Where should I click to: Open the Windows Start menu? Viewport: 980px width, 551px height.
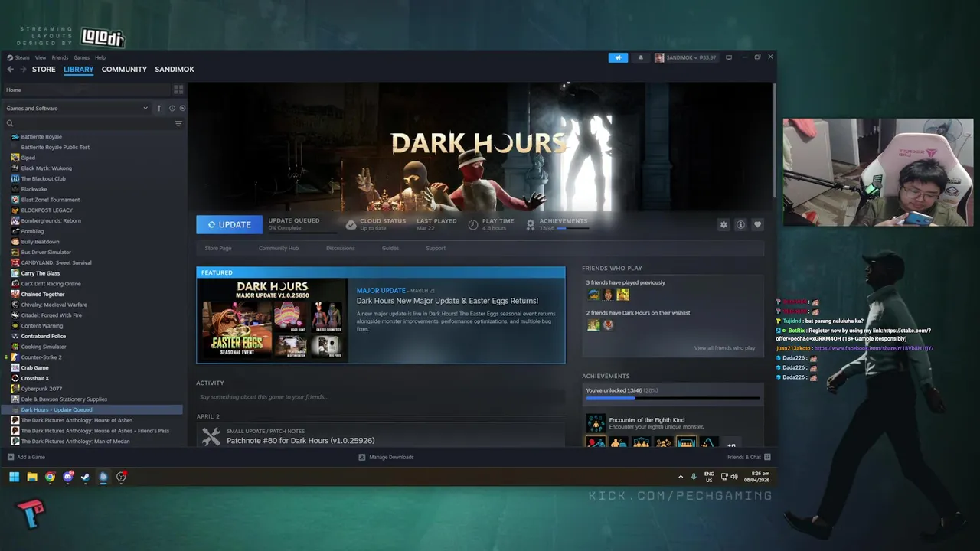[14, 477]
